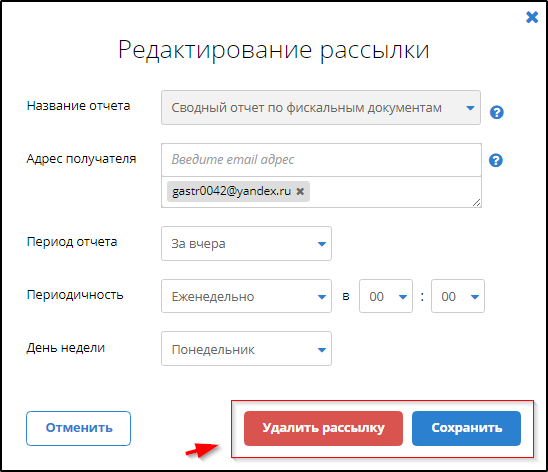Select the gastr0042@yandex.ru address chip
The width and height of the screenshot is (548, 472).
click(231, 191)
